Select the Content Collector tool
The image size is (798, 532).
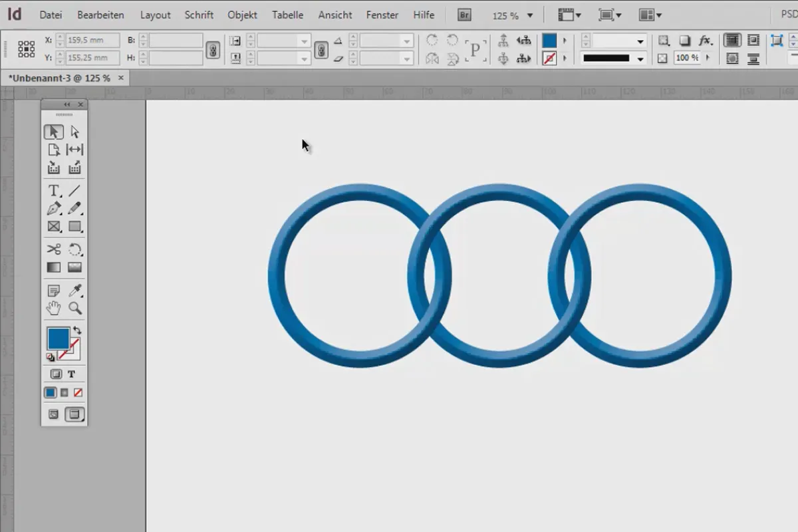click(54, 168)
